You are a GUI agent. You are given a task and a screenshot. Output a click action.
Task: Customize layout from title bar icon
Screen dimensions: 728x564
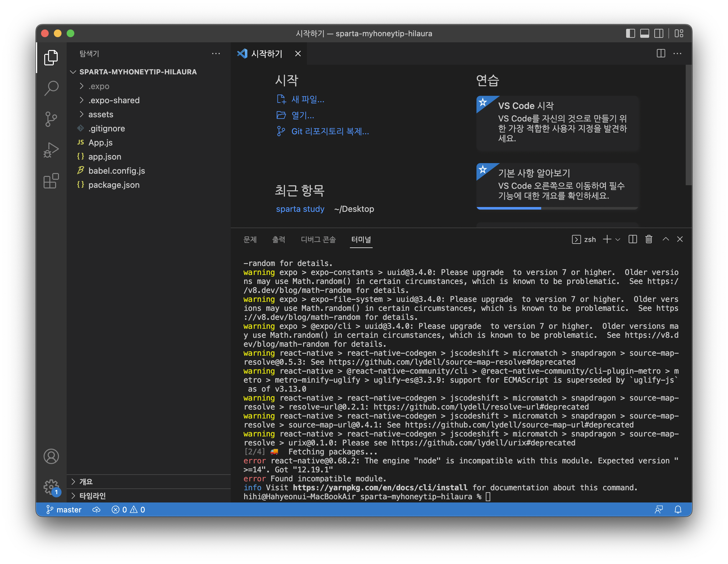[679, 33]
